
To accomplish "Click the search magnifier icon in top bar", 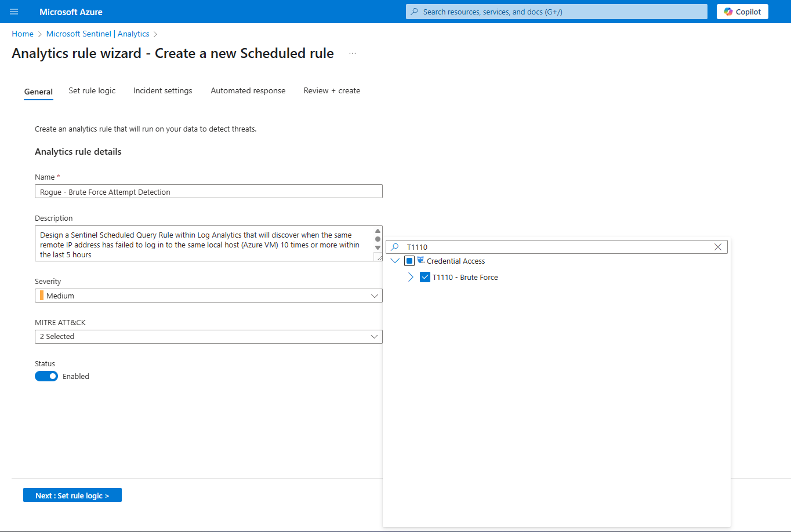I will click(x=414, y=12).
